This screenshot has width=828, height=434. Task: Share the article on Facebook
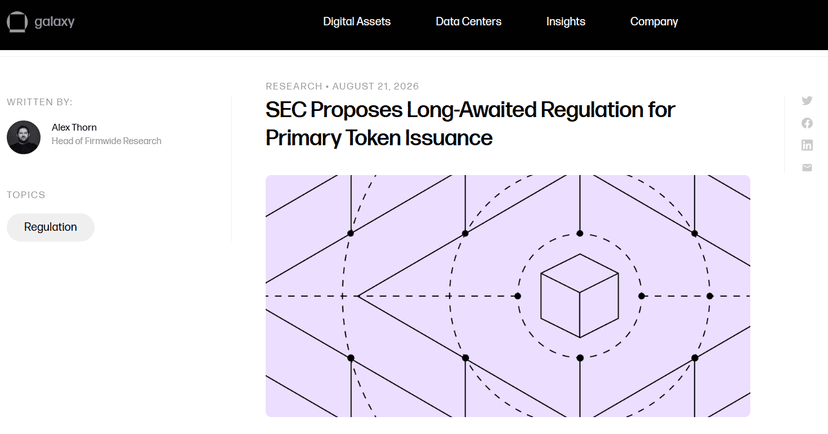click(807, 123)
